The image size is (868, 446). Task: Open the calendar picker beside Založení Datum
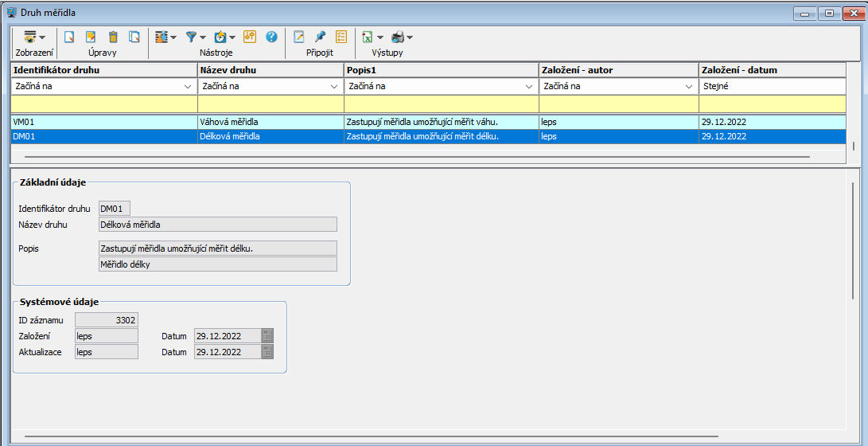(267, 336)
